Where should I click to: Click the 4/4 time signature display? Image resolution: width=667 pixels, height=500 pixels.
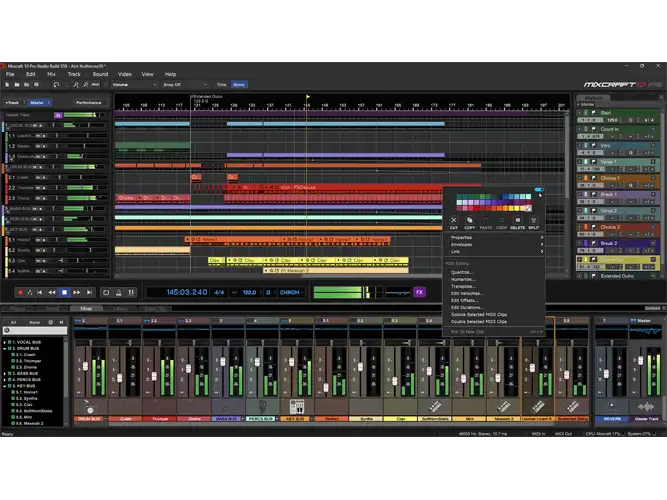tap(219, 292)
